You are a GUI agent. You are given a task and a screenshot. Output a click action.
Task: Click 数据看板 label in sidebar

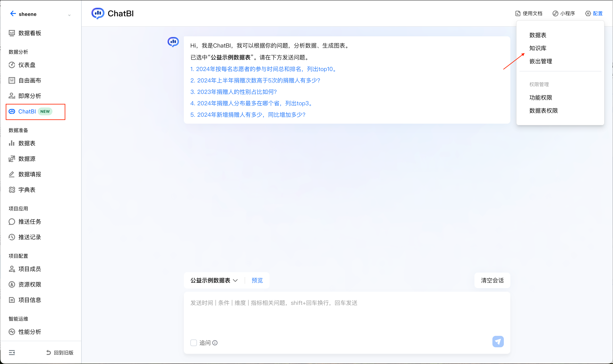[30, 33]
